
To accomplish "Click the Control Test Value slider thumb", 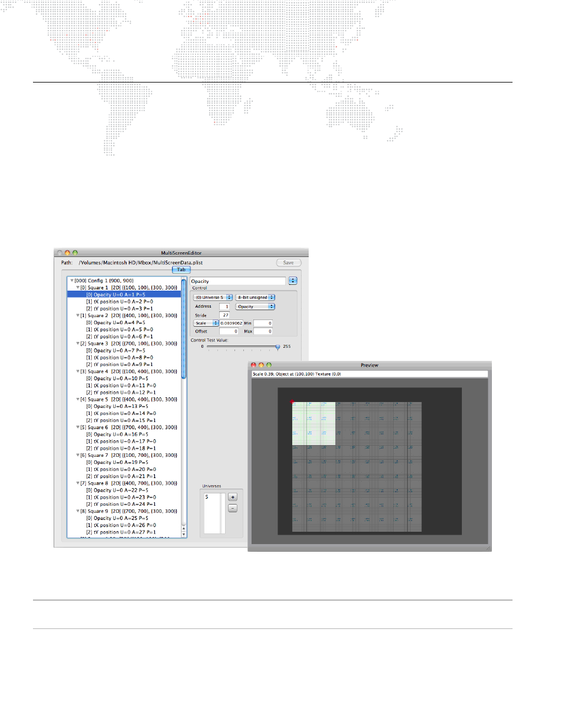I will pyautogui.click(x=278, y=347).
